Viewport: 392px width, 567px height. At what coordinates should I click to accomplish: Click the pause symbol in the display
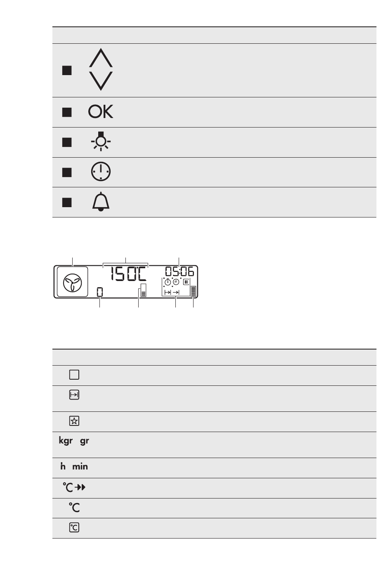[x=186, y=282]
